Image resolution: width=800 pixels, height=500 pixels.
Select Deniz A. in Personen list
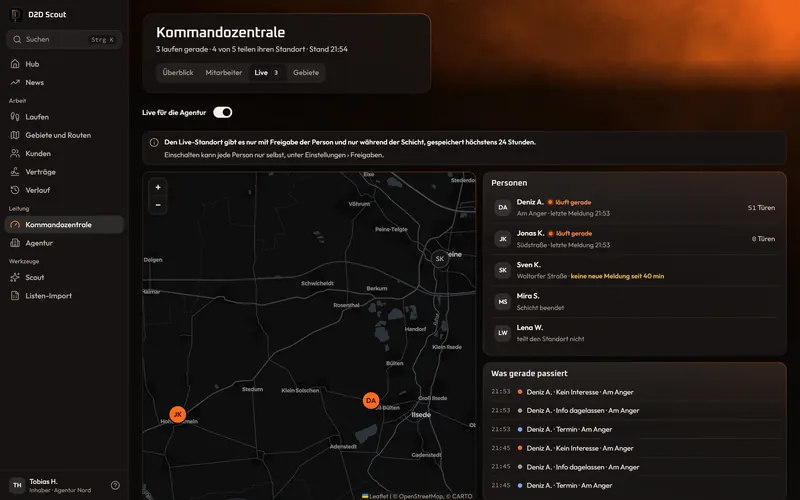[x=634, y=208]
